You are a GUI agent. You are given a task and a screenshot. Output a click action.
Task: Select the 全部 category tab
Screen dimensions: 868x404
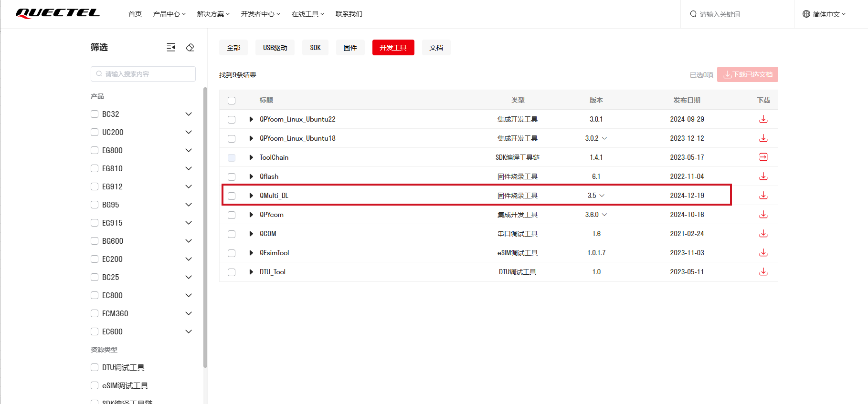tap(233, 48)
